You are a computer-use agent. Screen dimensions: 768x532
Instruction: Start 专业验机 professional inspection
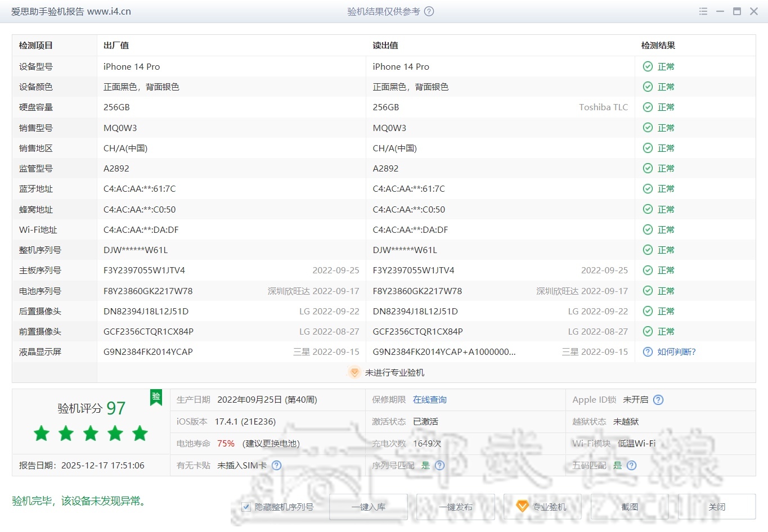[x=542, y=507]
